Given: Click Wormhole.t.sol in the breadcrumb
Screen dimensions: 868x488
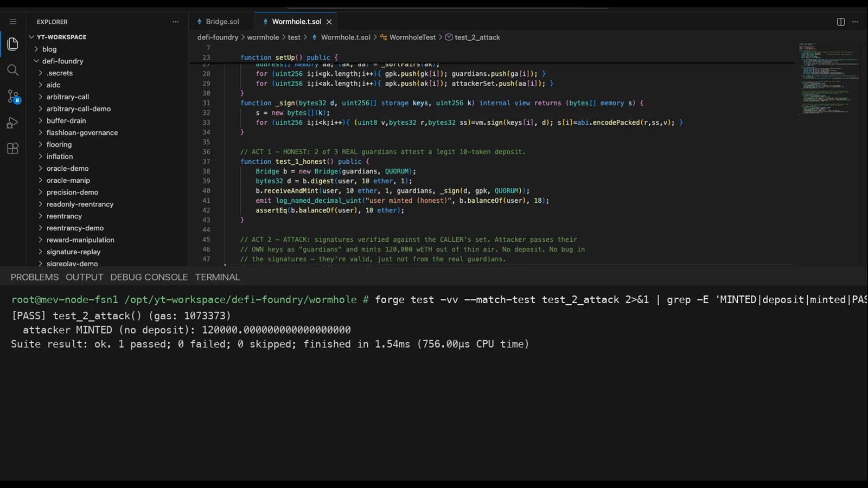Looking at the screenshot, I should point(346,37).
